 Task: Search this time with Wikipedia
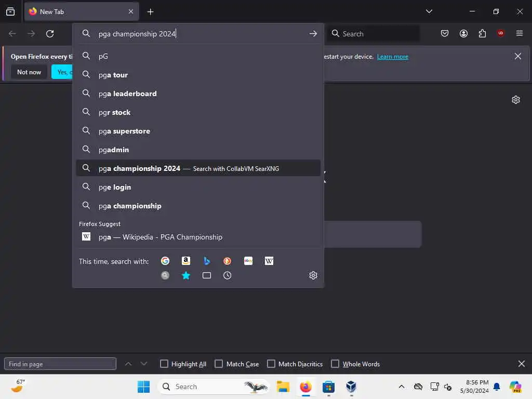click(269, 261)
